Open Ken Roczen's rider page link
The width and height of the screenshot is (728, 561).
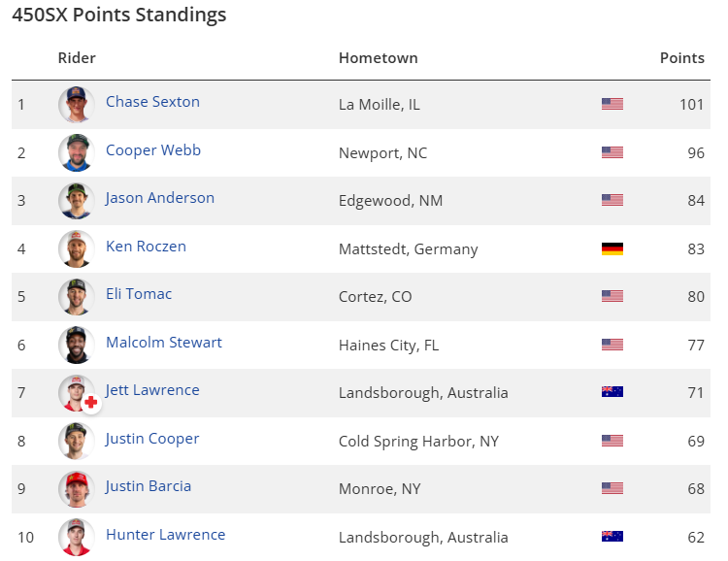coord(146,247)
